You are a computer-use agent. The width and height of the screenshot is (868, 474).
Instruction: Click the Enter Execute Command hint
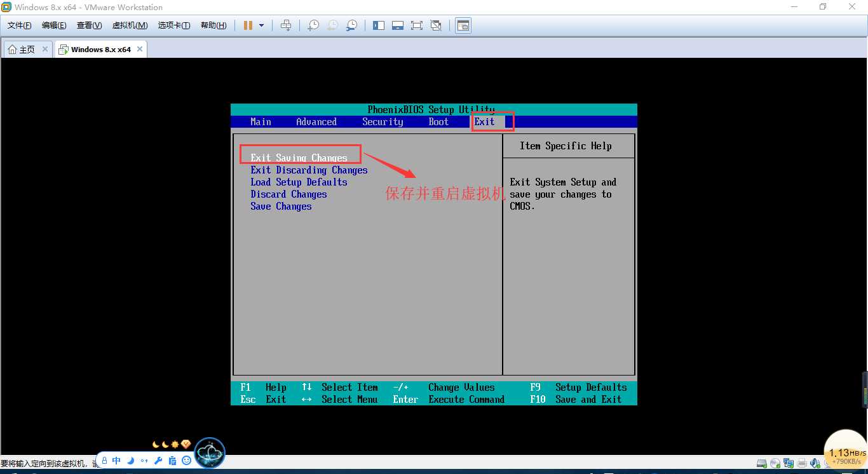(x=449, y=399)
